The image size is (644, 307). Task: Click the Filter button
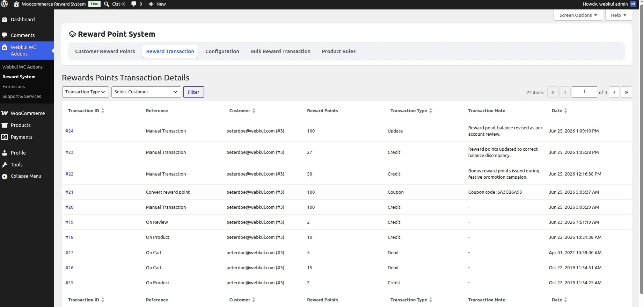[193, 92]
